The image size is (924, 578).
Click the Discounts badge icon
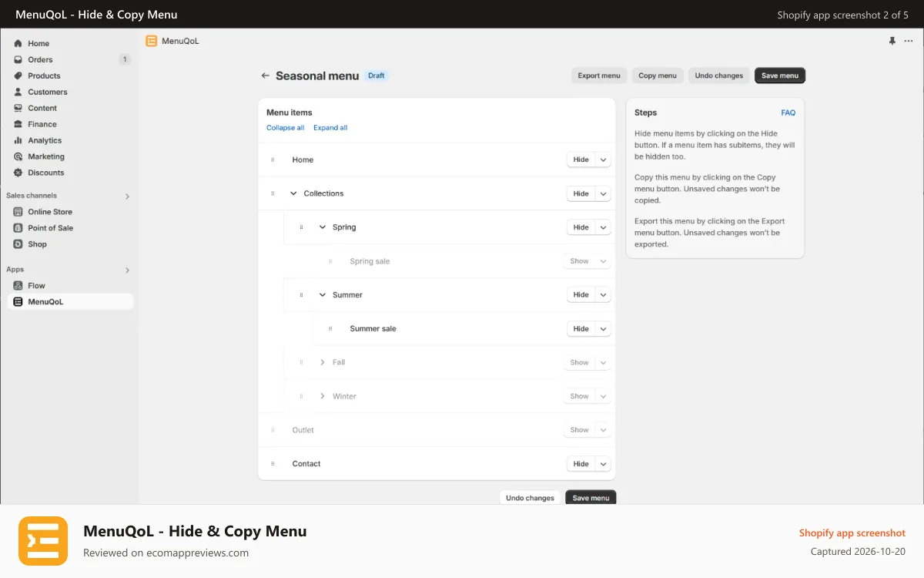[x=18, y=173]
